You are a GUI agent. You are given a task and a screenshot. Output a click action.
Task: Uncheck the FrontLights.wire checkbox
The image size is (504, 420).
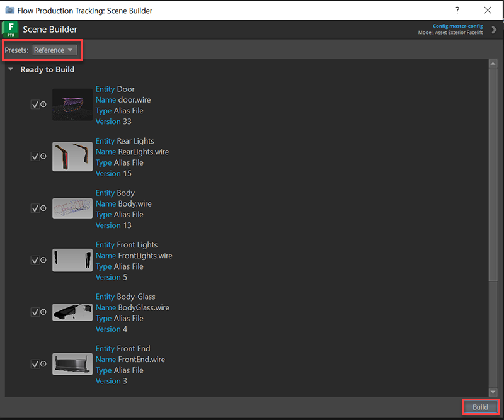(x=35, y=260)
